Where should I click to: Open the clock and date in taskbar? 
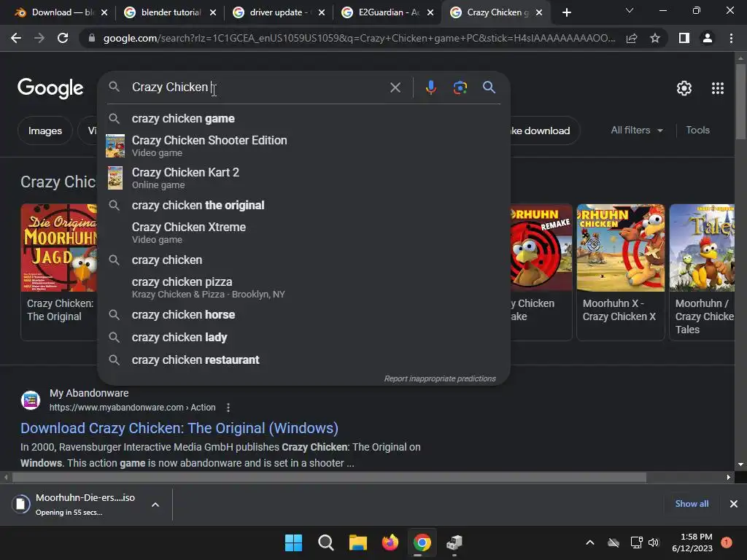[692, 542]
